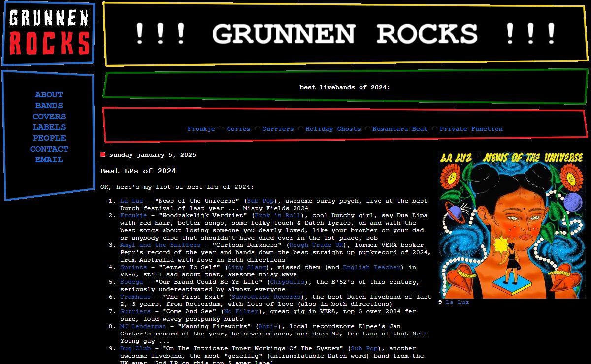This screenshot has width=591, height=364.
Task: Click the GRUNNEN ROCKS header banner
Action: pyautogui.click(x=345, y=34)
